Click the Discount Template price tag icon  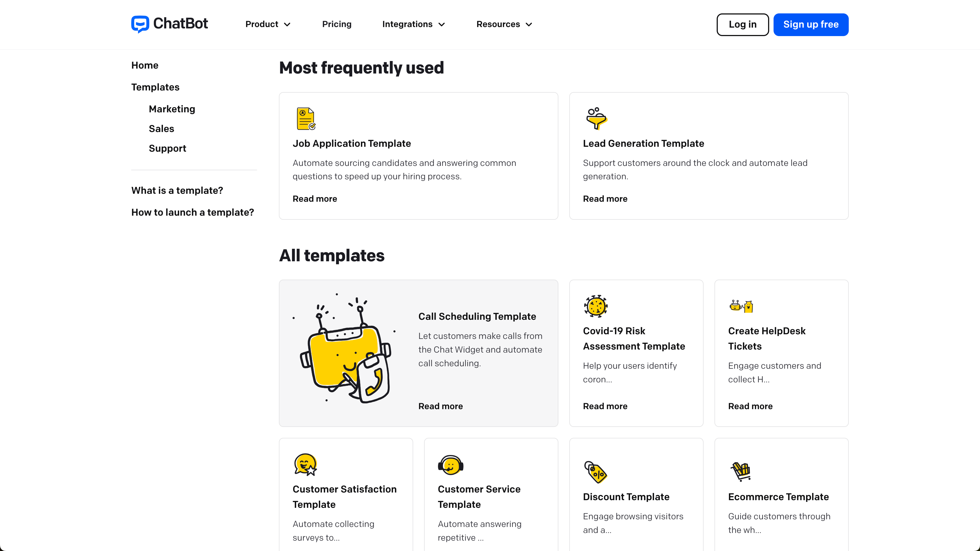[x=595, y=472]
